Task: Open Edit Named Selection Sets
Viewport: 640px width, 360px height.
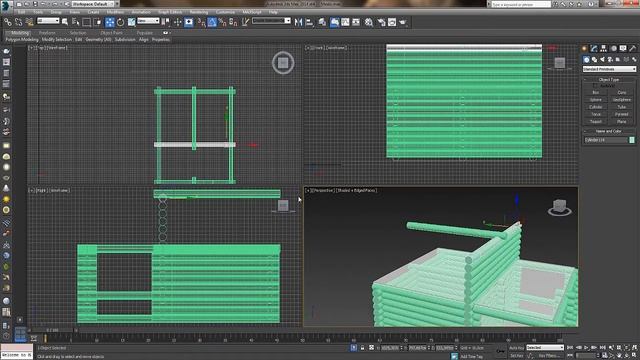Action: coord(245,22)
